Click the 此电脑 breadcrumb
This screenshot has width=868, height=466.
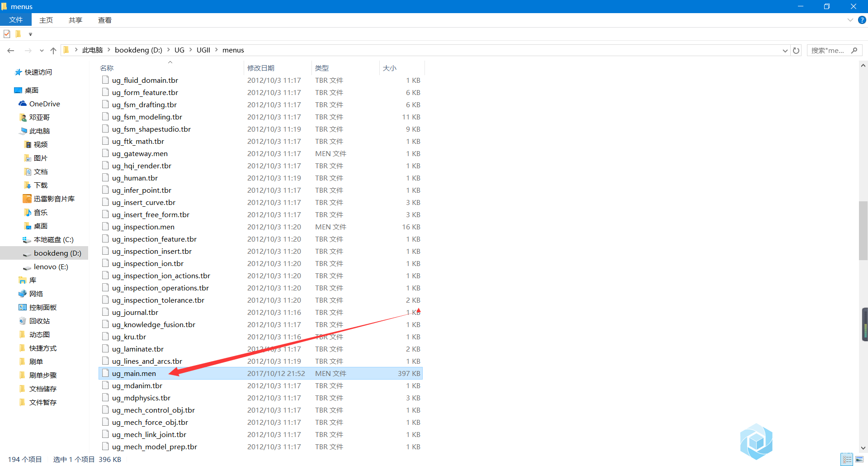tap(92, 50)
